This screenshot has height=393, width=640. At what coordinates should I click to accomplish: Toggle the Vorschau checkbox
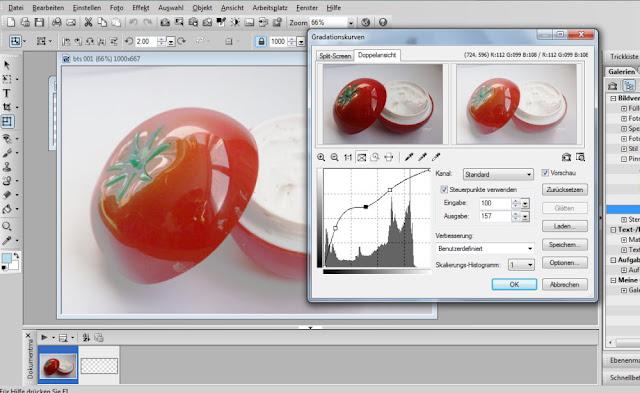545,173
